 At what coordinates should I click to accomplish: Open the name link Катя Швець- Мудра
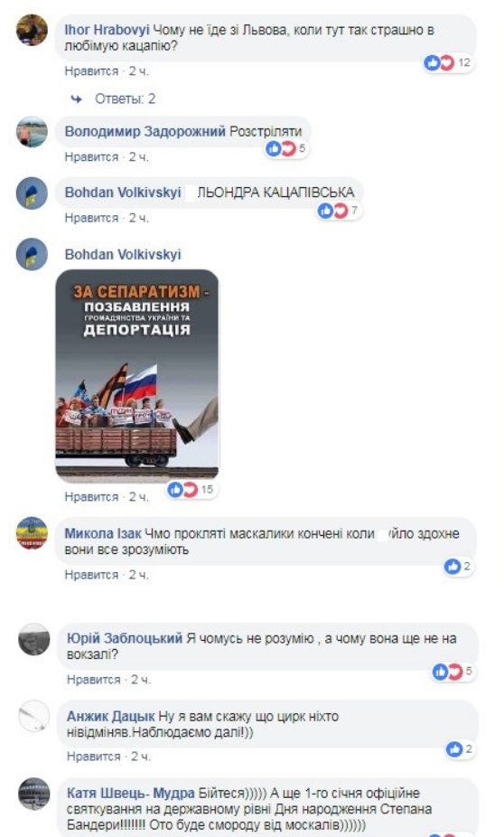point(131,793)
